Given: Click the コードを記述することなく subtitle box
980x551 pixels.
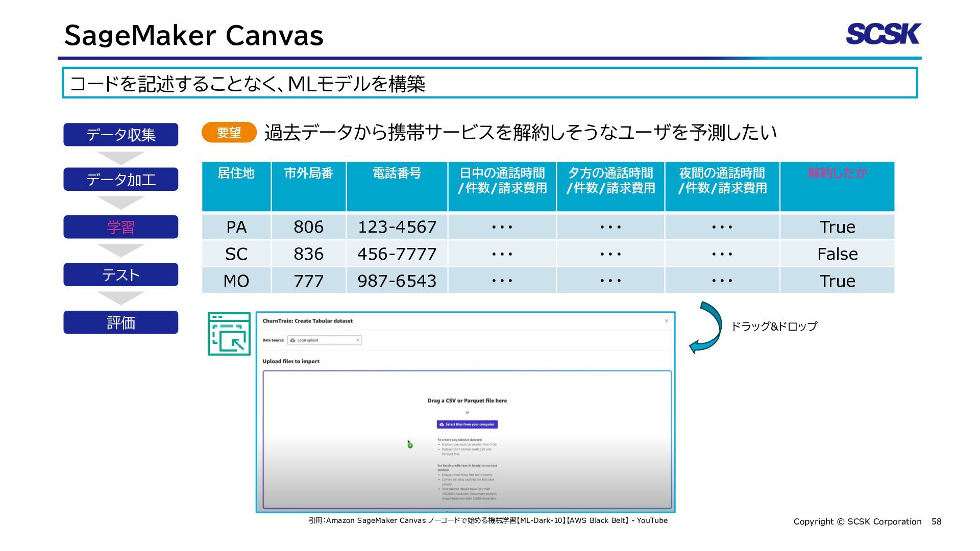Looking at the screenshot, I should (490, 83).
